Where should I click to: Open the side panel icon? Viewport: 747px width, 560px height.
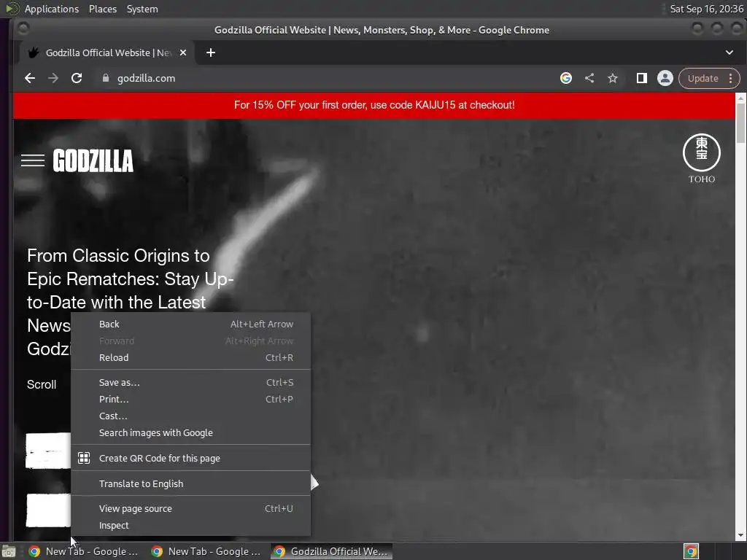pos(642,78)
